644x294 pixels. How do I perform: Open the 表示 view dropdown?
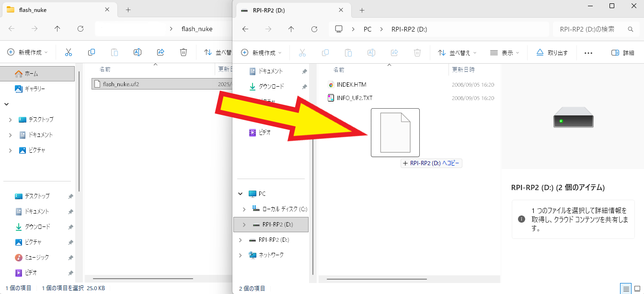tap(505, 53)
